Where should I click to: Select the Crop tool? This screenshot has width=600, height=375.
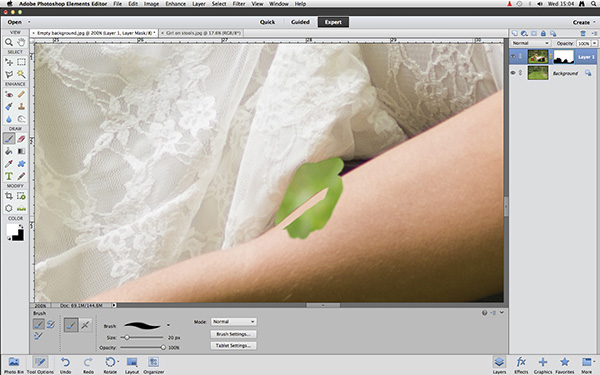click(9, 196)
